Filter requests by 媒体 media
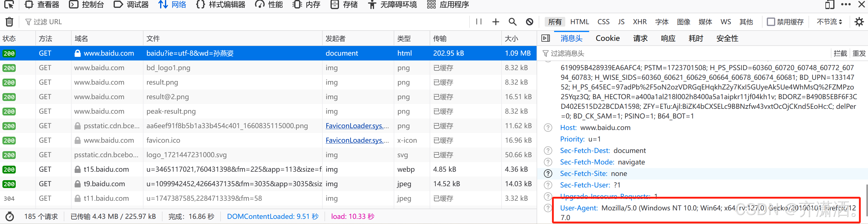This screenshot has width=868, height=224. click(705, 22)
